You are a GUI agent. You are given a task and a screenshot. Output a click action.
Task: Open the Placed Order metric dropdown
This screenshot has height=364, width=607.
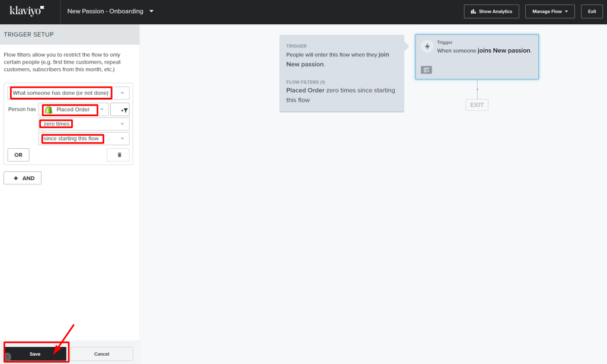[x=74, y=110]
